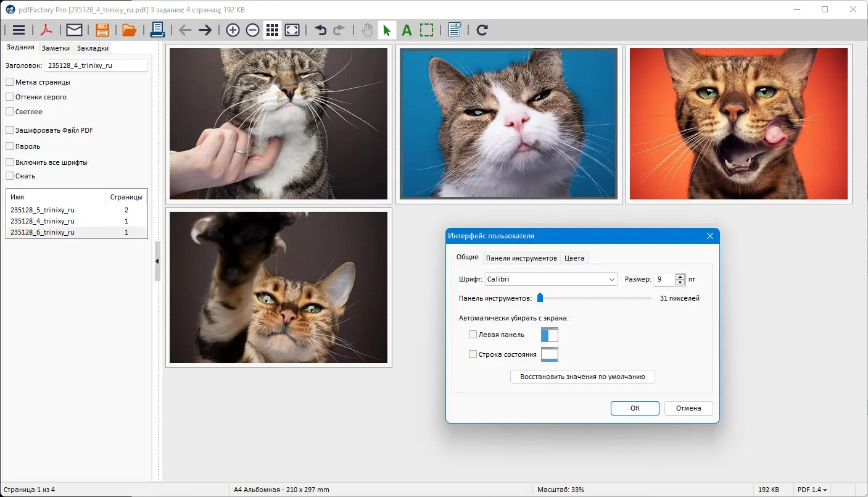Select the page with the cat raising its paw
This screenshot has width=868, height=497.
pos(279,288)
